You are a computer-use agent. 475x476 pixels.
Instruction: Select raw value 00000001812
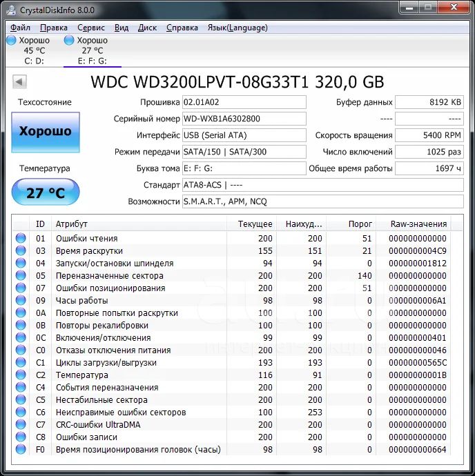pos(417,264)
